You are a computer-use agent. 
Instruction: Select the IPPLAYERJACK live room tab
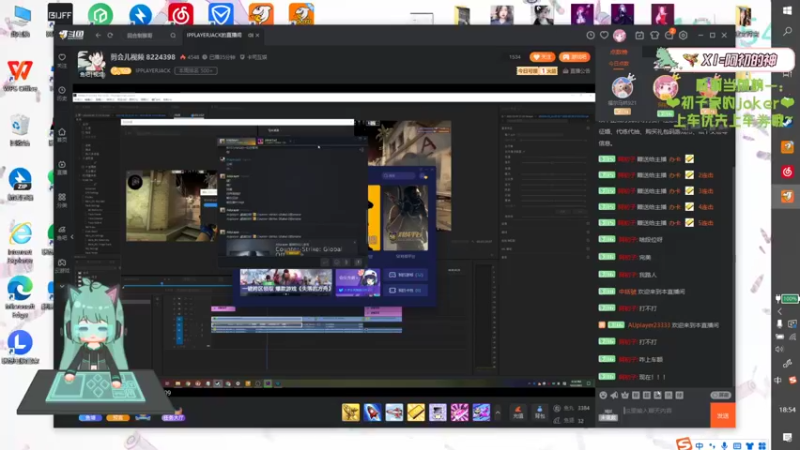coord(214,35)
